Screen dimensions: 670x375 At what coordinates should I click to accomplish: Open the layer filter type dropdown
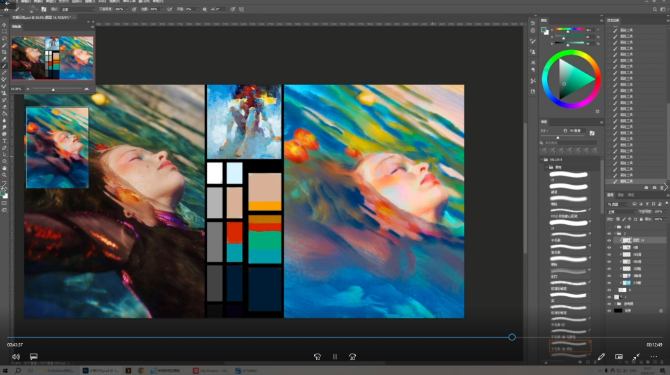coord(618,205)
